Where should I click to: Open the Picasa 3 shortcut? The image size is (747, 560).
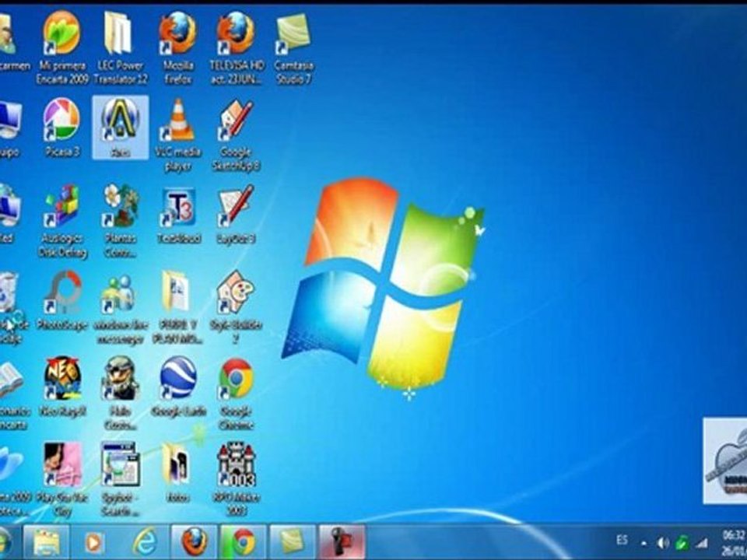[x=62, y=127]
